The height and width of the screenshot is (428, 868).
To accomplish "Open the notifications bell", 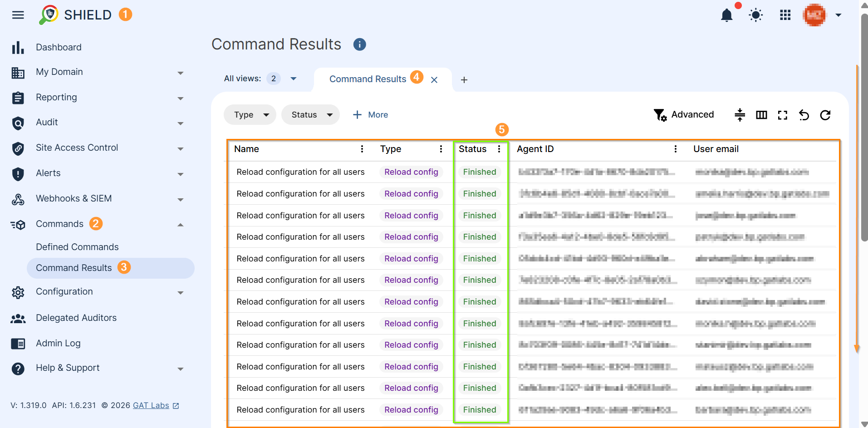I will (726, 15).
